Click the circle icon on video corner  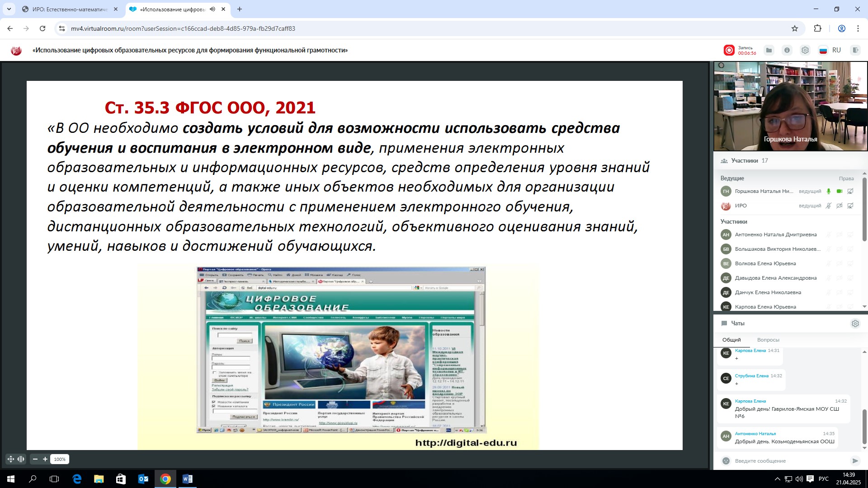click(x=722, y=66)
